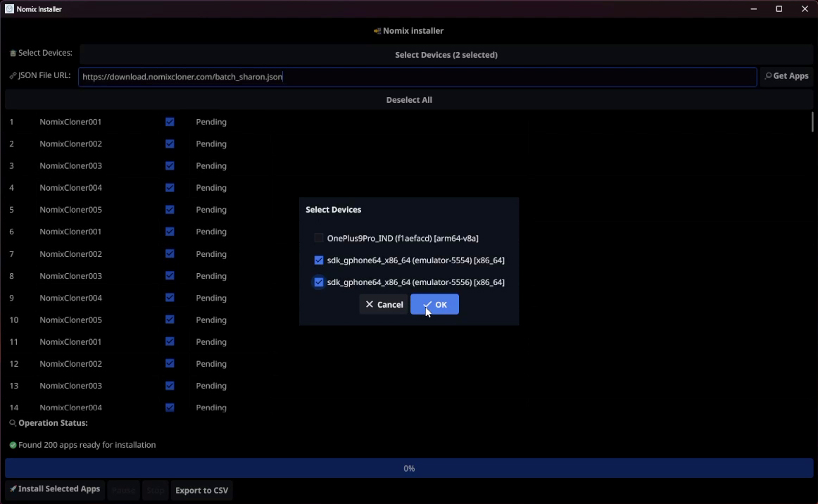
Task: Click Cancel in the Select Devices dialog
Action: (384, 304)
